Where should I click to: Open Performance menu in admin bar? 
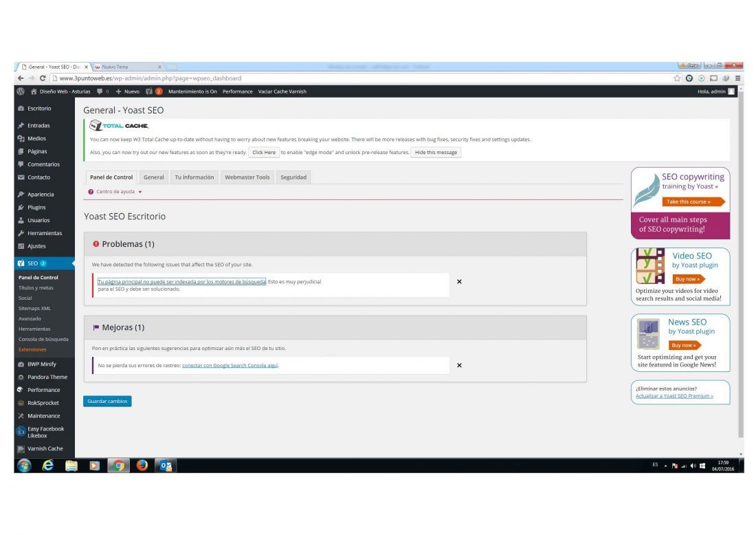(x=237, y=91)
